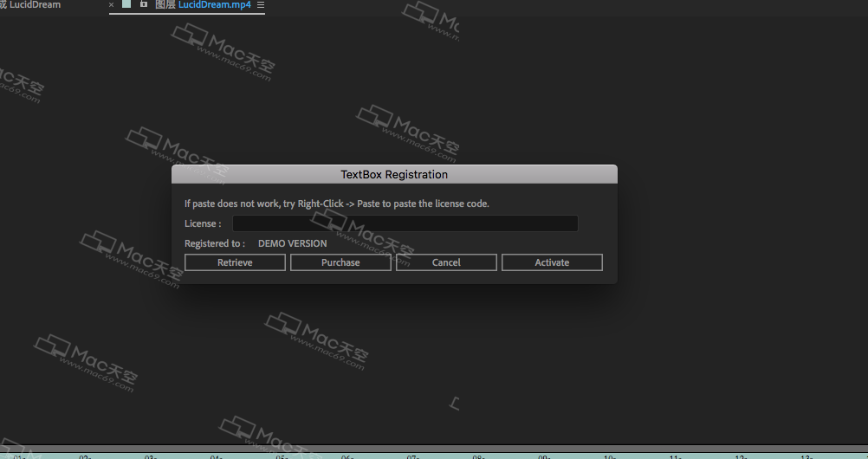Open the layer panel hamburger menu
This screenshot has width=868, height=459.
pos(261,5)
